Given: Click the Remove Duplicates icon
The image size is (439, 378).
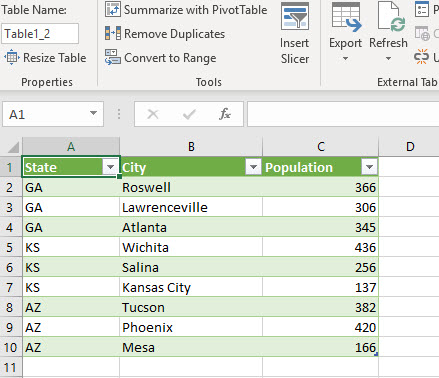Looking at the screenshot, I should point(113,34).
